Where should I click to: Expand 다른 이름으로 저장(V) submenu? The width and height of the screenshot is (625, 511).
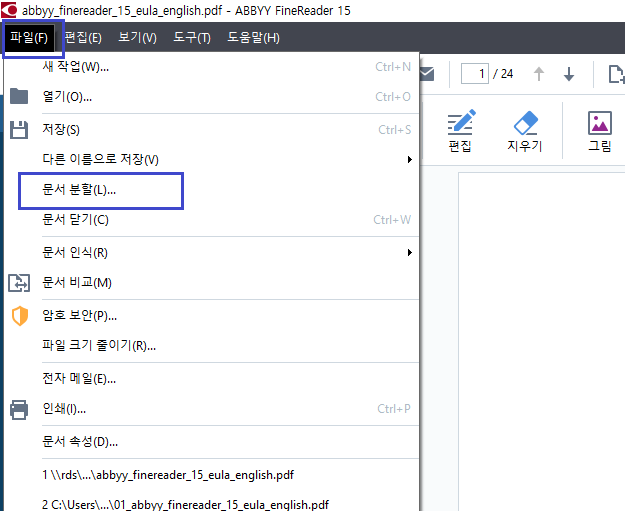(x=211, y=159)
